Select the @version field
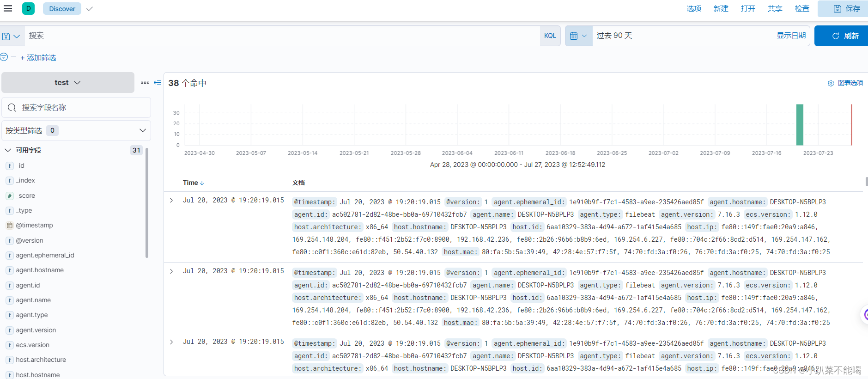Image resolution: width=868 pixels, height=379 pixels. point(30,241)
